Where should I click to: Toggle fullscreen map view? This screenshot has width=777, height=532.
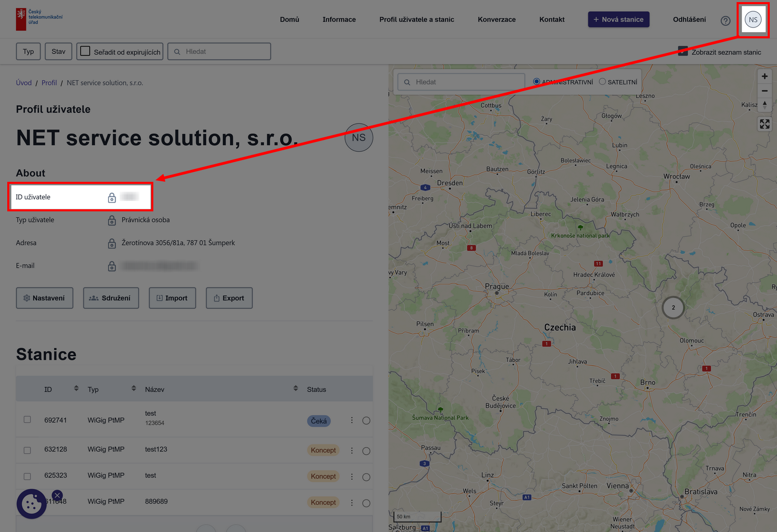pos(765,124)
